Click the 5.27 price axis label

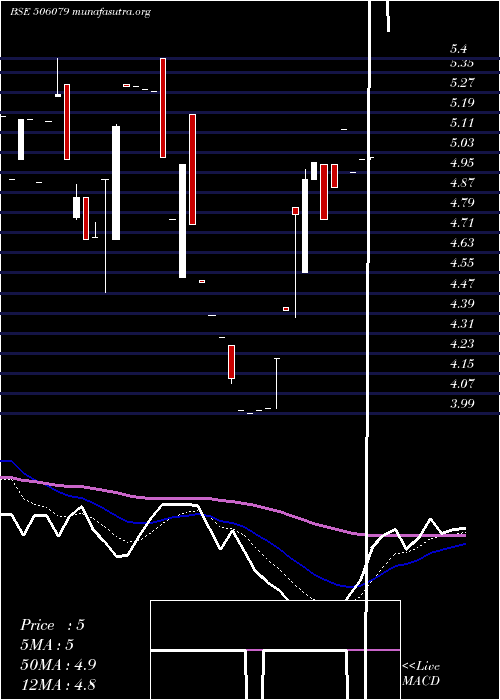click(x=462, y=83)
